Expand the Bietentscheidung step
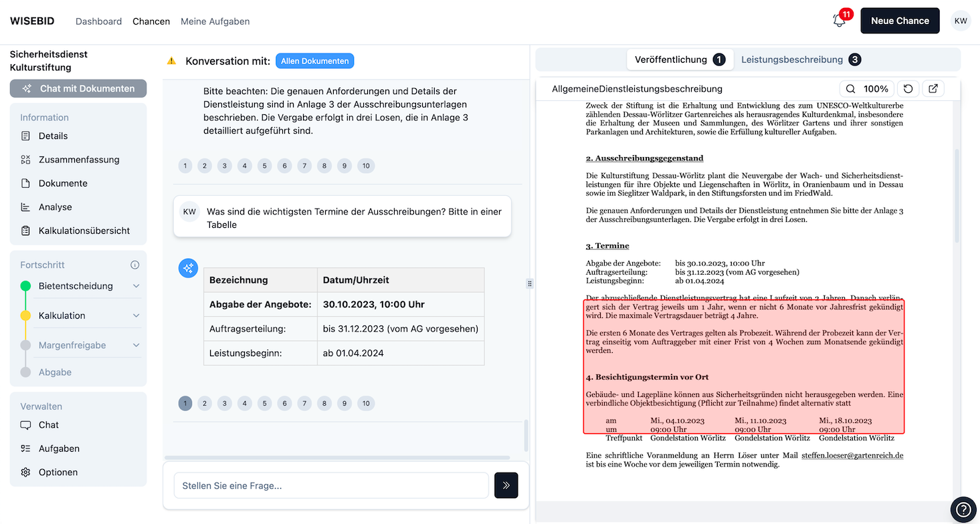 [136, 286]
